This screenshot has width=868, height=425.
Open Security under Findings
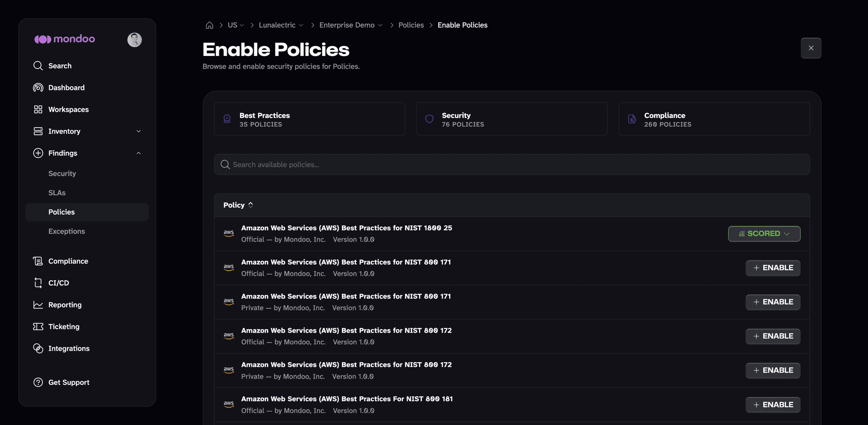point(62,173)
